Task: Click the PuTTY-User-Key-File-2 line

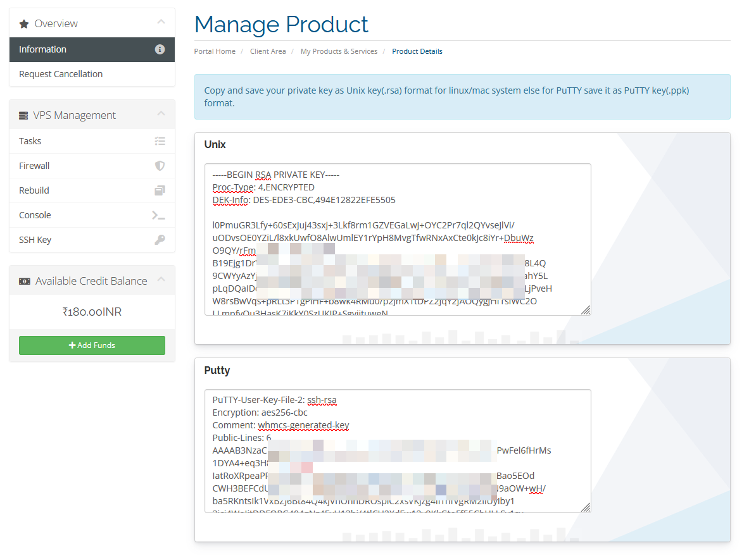Action: coord(274,400)
